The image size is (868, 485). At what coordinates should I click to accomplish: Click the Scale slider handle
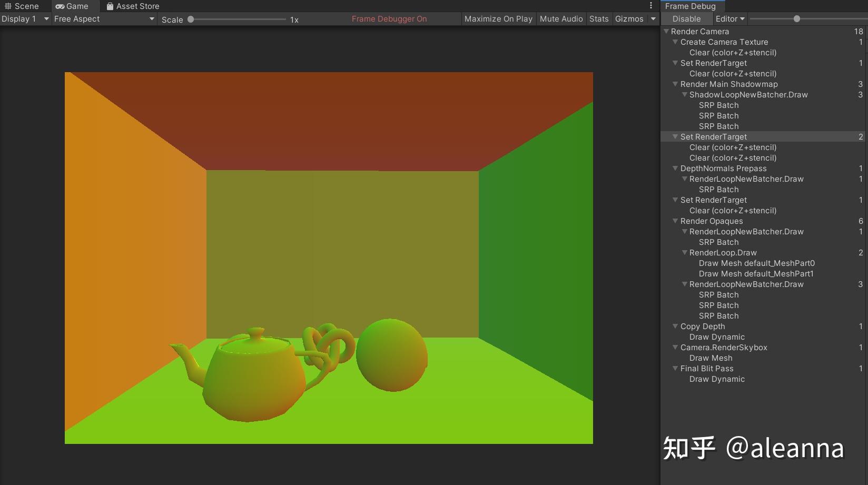(x=190, y=19)
